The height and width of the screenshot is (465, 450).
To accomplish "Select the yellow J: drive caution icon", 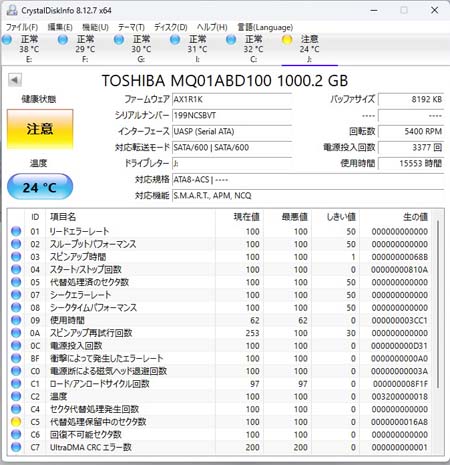I will pyautogui.click(x=287, y=40).
